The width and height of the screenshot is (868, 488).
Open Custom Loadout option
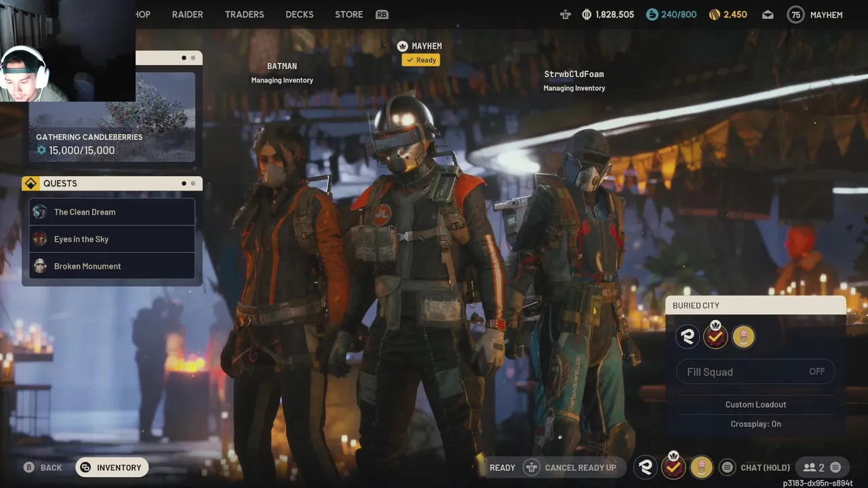click(755, 405)
